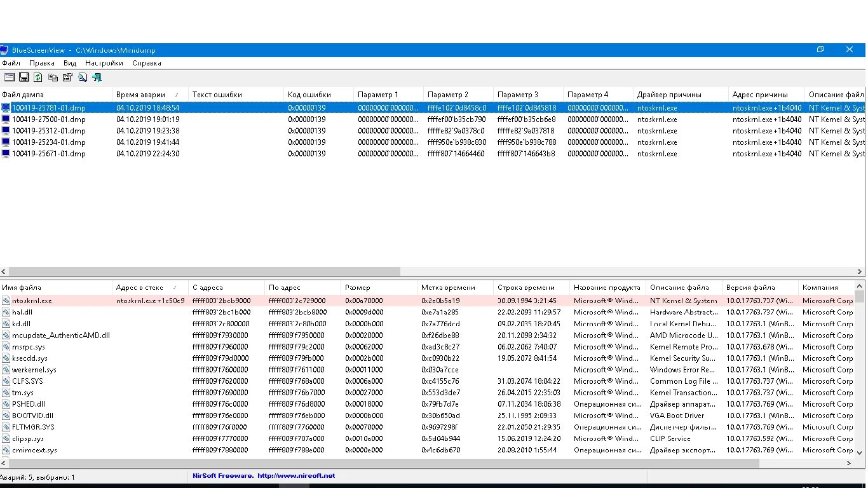Open the www.nirsoft.net link in status bar
The width and height of the screenshot is (868, 488).
(295, 475)
